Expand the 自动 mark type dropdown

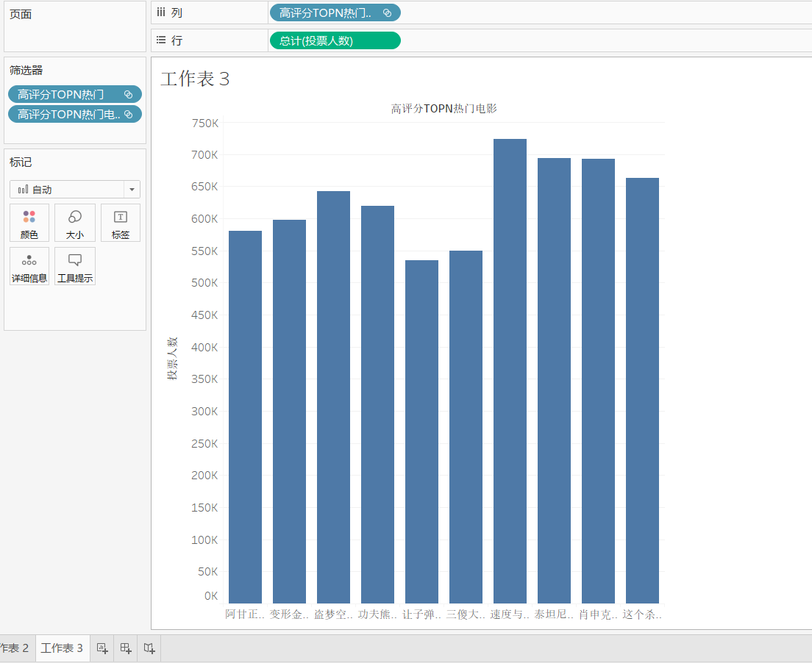click(132, 190)
